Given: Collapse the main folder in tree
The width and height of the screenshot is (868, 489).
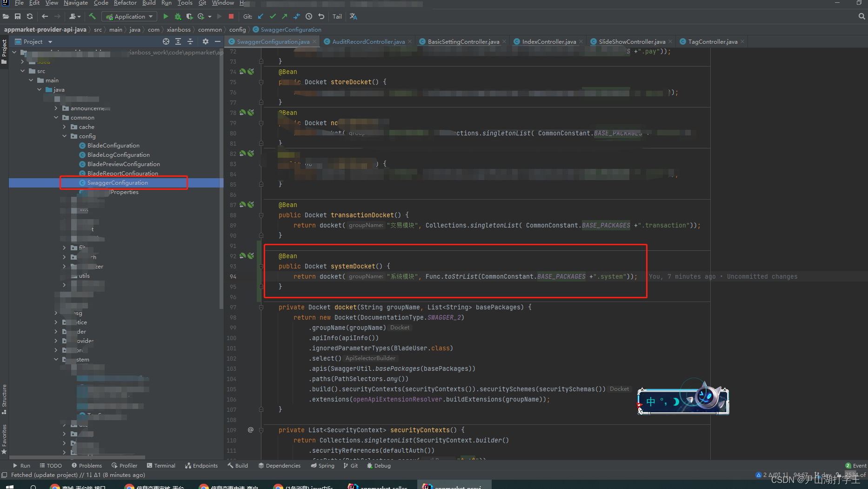Looking at the screenshot, I should point(31,80).
